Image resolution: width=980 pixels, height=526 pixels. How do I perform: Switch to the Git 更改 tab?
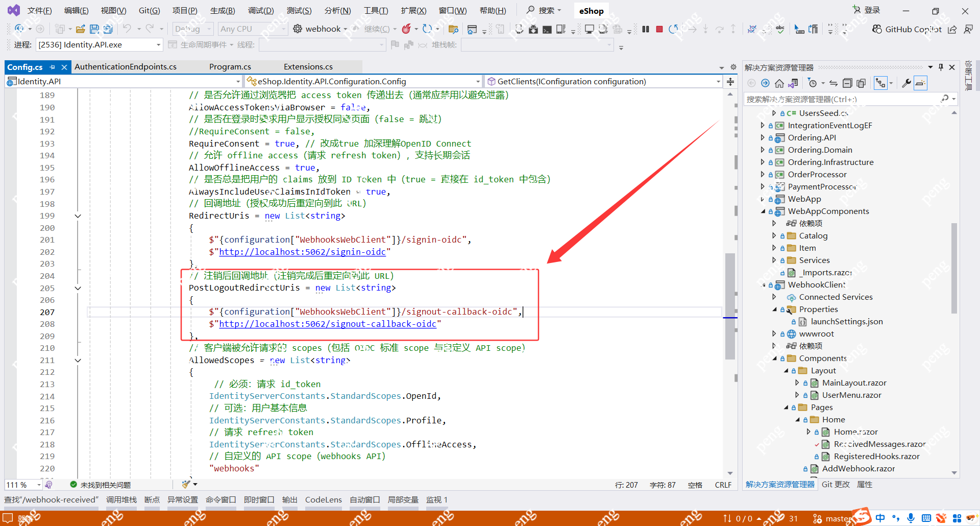coord(836,485)
